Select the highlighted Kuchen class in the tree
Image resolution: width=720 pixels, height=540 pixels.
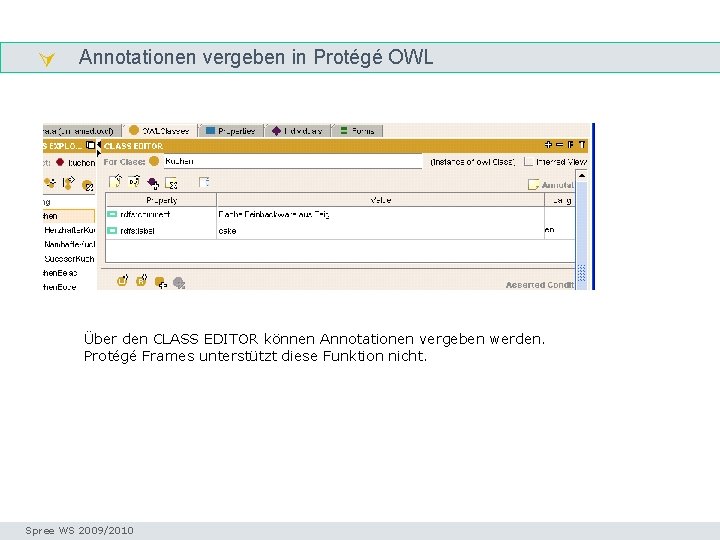[x=69, y=216]
